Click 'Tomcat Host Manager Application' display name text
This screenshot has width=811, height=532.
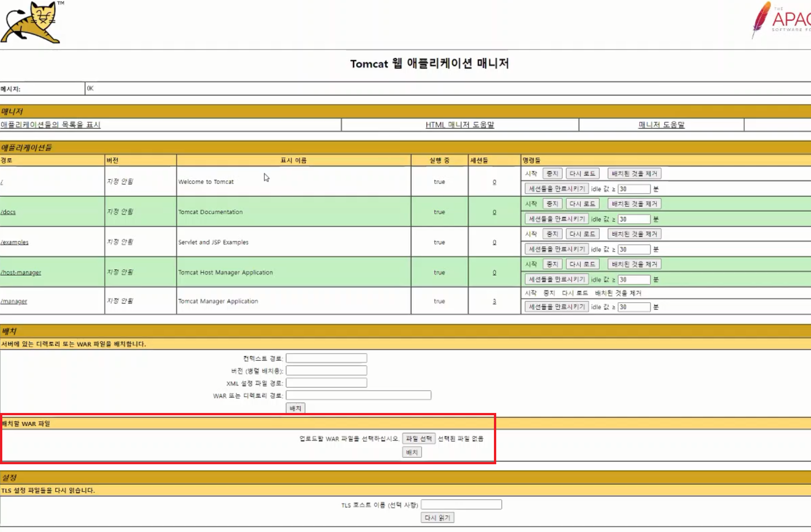pos(225,272)
